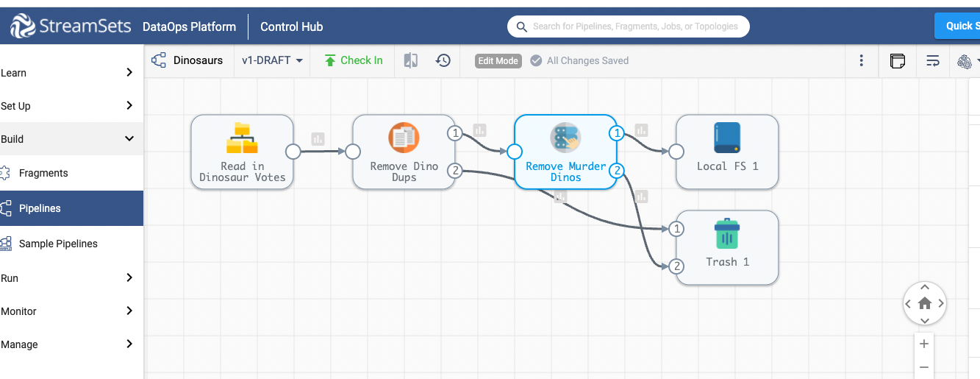Open Sample Pipelines in the sidebar

coord(71,244)
